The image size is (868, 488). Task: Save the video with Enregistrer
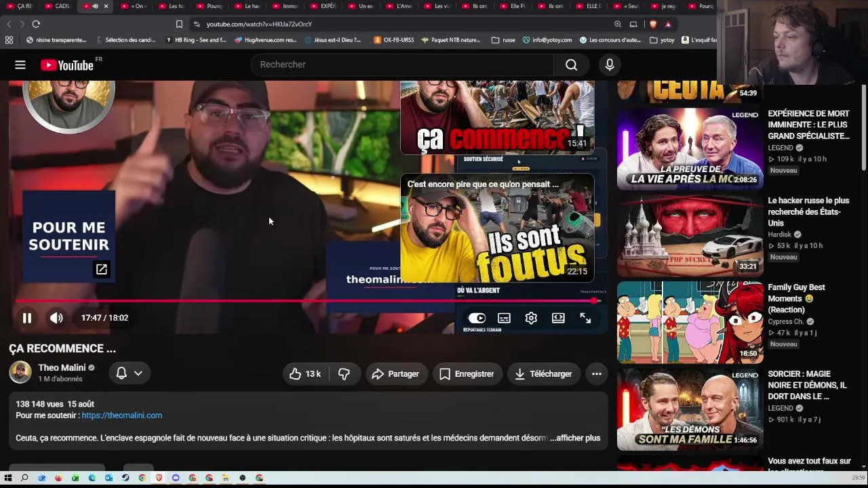tap(467, 373)
